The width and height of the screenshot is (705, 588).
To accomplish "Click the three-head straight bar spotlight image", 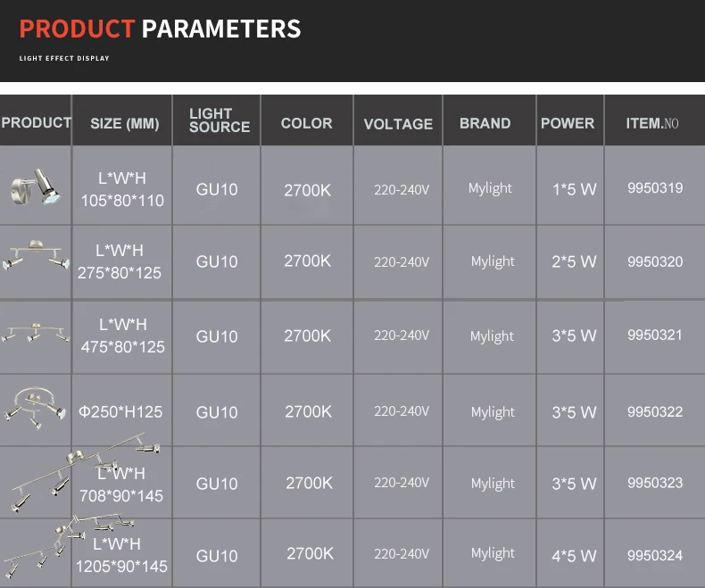I will click(x=35, y=333).
